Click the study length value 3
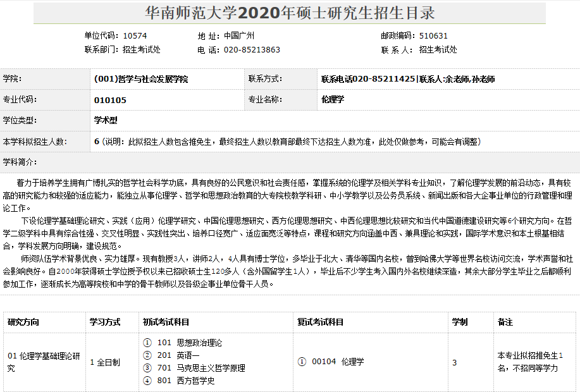The height and width of the screenshot is (392, 580). tap(455, 363)
